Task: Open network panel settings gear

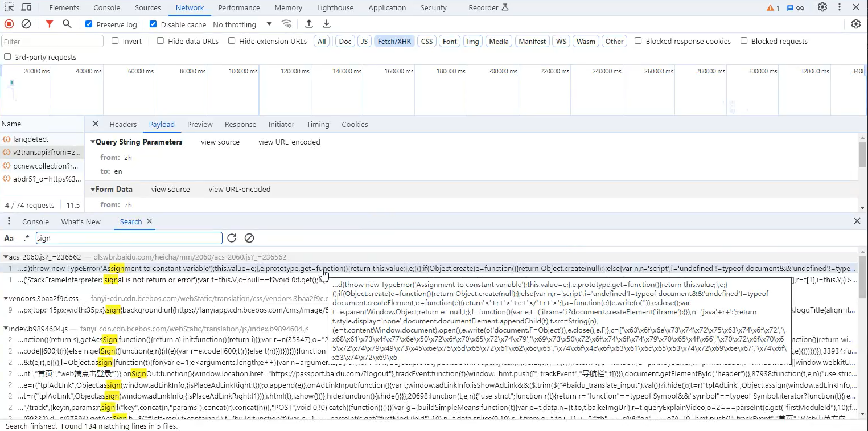Action: [x=856, y=24]
